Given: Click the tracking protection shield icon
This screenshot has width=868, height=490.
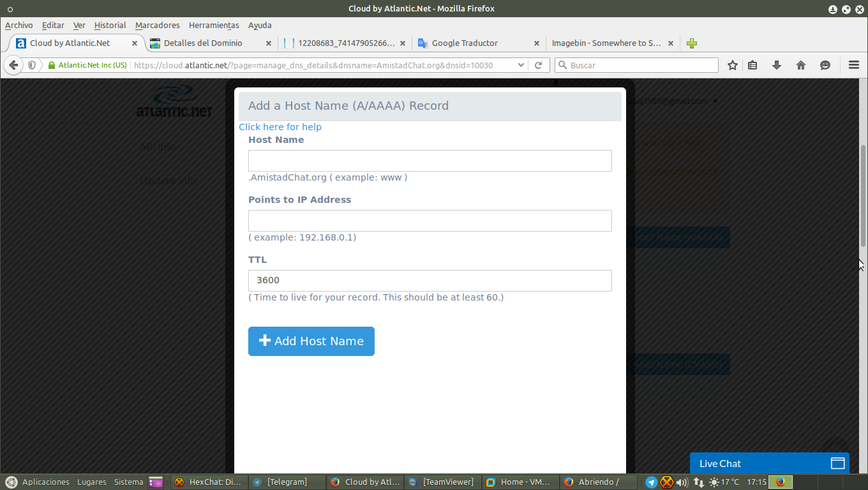Looking at the screenshot, I should point(32,65).
